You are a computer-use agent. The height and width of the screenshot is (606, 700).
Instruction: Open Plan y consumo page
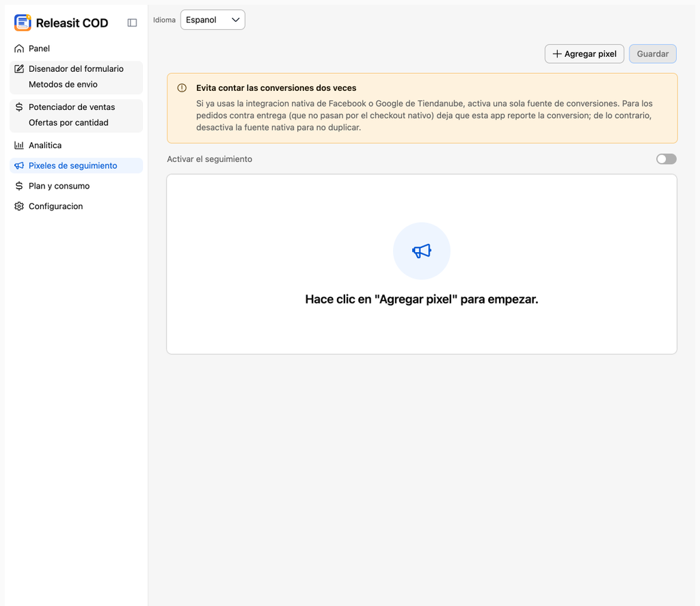click(x=76, y=186)
